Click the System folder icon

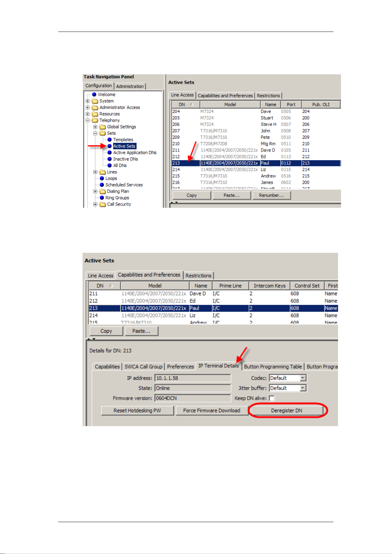[95, 101]
